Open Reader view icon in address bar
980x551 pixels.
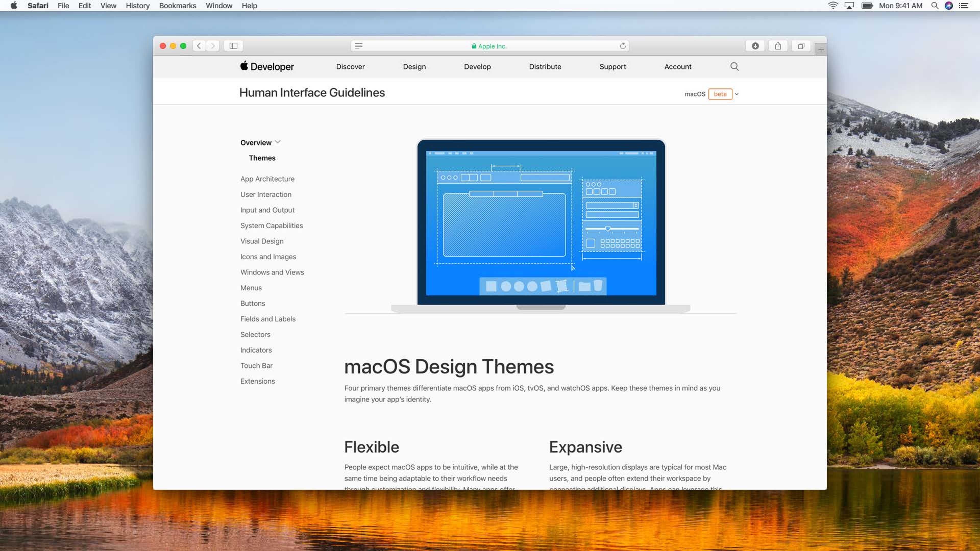pos(358,46)
